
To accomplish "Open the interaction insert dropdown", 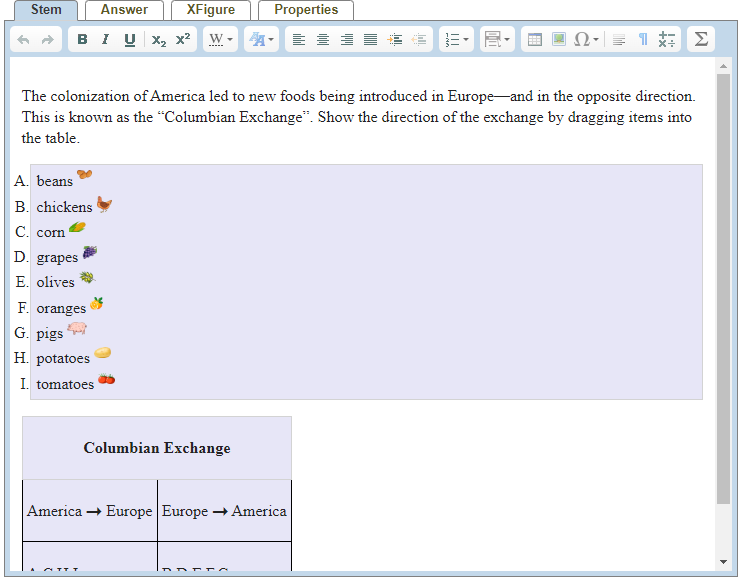I will pyautogui.click(x=497, y=40).
